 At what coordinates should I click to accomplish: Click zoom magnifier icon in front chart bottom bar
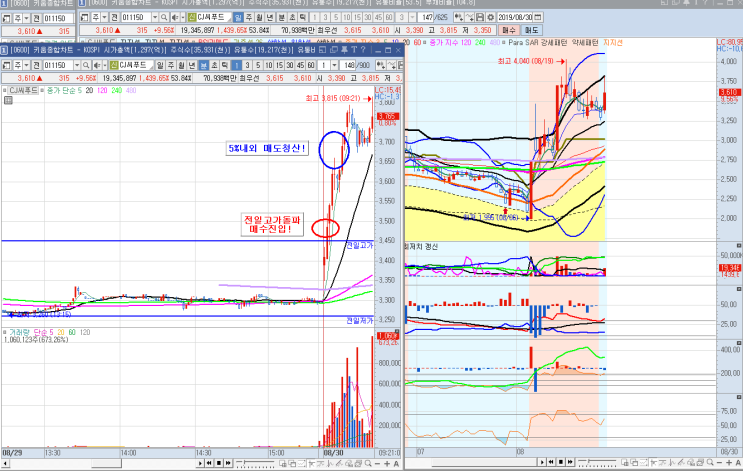[x=368, y=463]
